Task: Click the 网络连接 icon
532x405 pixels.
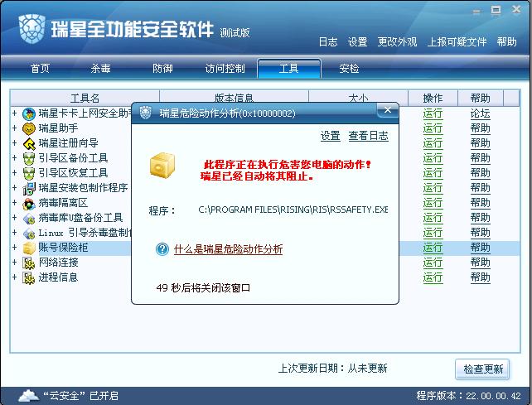Action: (29, 263)
